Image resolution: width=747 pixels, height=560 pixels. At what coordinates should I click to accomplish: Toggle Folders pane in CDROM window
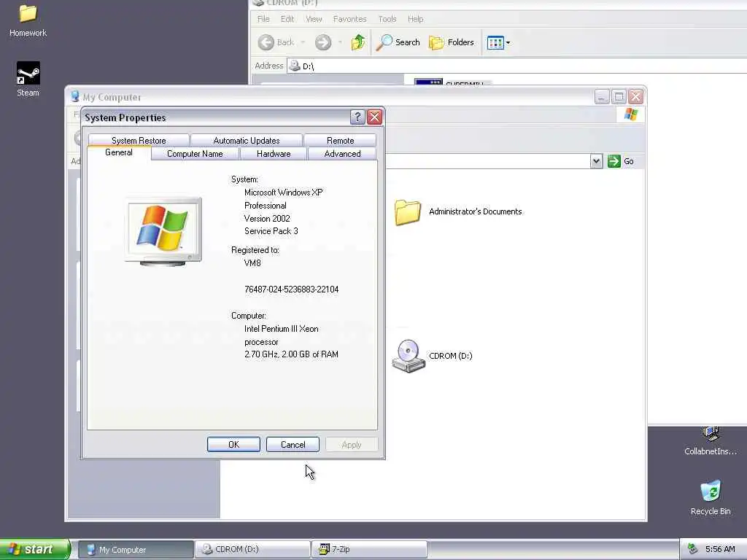[x=452, y=42]
